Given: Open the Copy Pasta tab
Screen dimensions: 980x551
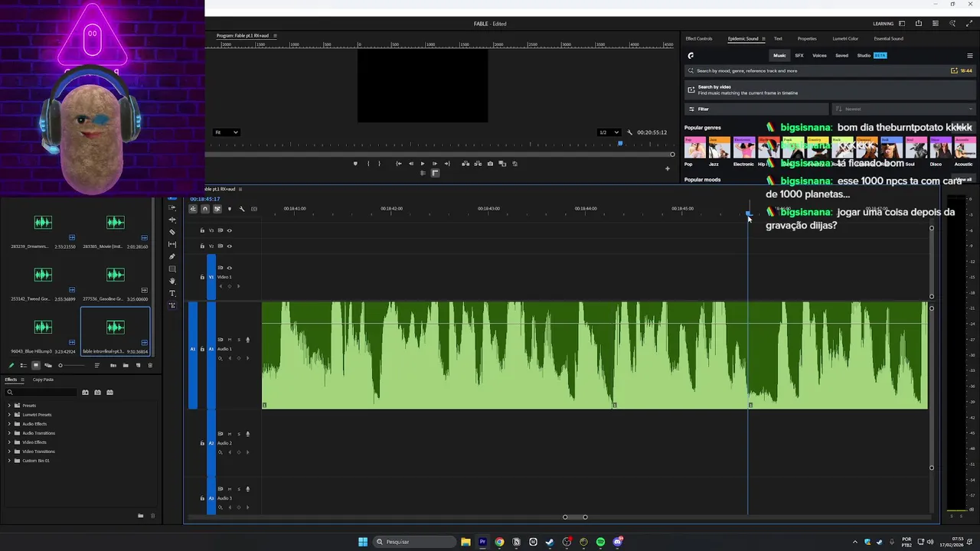Looking at the screenshot, I should click(43, 380).
